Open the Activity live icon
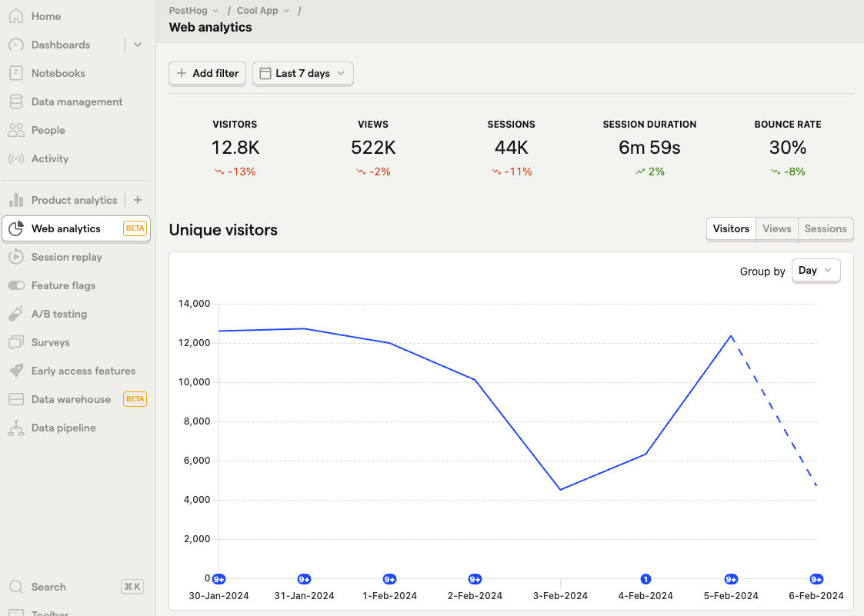 click(x=16, y=158)
